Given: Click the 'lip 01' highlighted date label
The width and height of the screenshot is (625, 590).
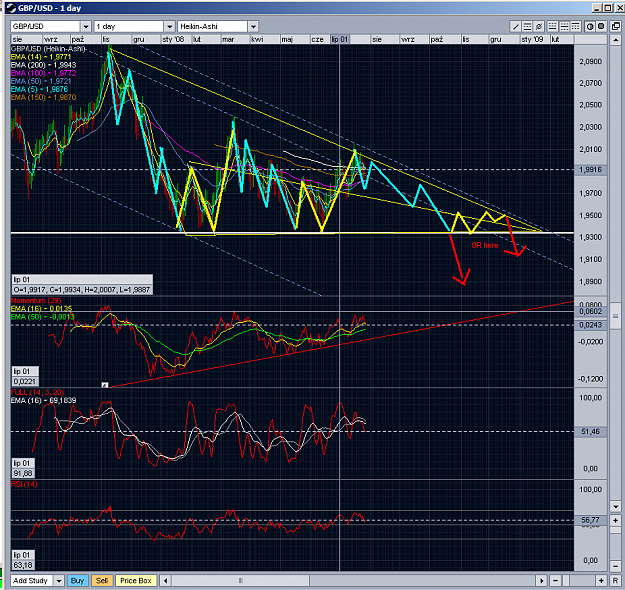Looking at the screenshot, I should 340,39.
